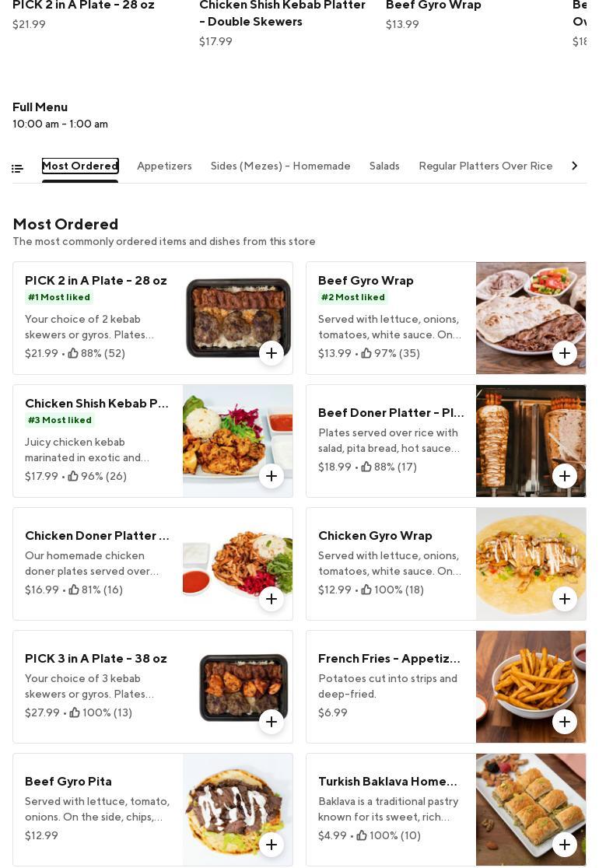Add PICK 2 in A Plate to cart

coord(271,353)
